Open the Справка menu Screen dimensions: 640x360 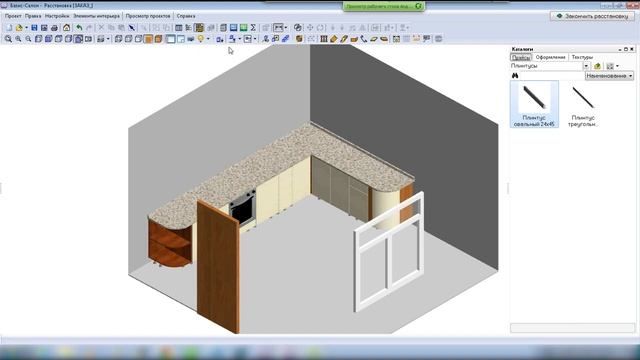(186, 16)
